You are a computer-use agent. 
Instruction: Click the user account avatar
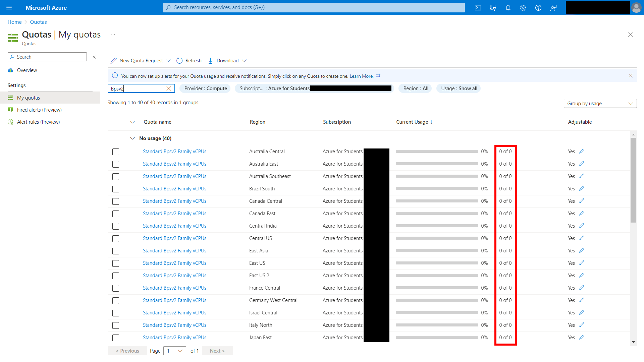point(636,7)
